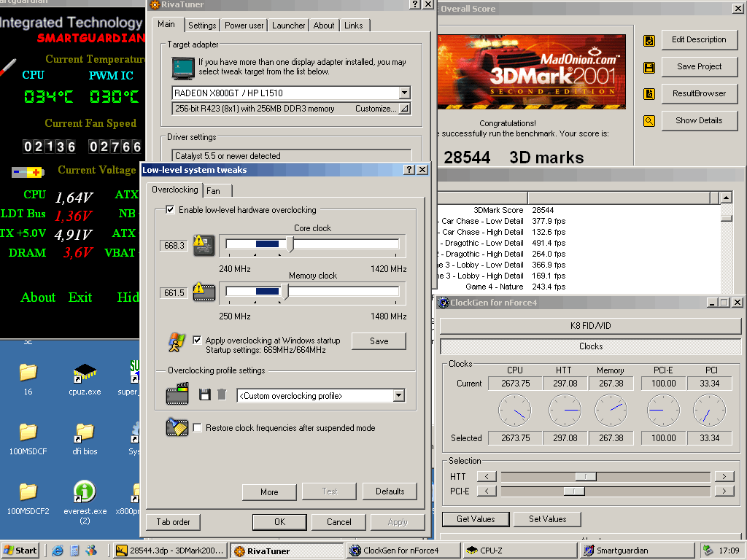Toggle Apply overclocking at Windows startup

(x=197, y=340)
